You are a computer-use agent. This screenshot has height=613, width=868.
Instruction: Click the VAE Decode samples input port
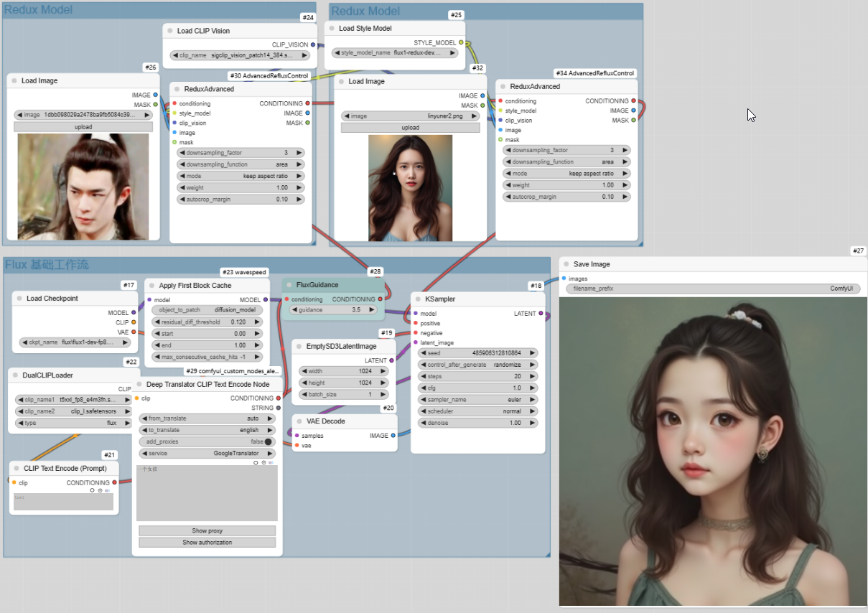tap(297, 436)
